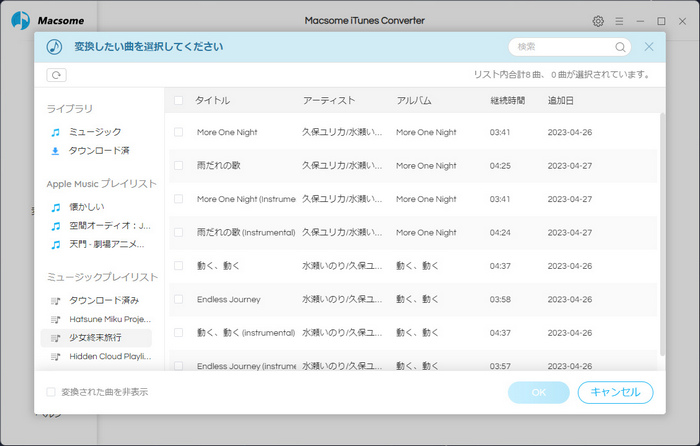Click duration 04:24 in the list
The image size is (700, 446).
[x=500, y=233]
